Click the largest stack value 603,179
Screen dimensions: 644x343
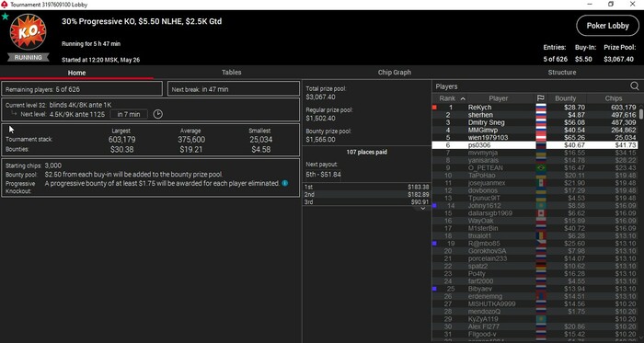coord(122,140)
